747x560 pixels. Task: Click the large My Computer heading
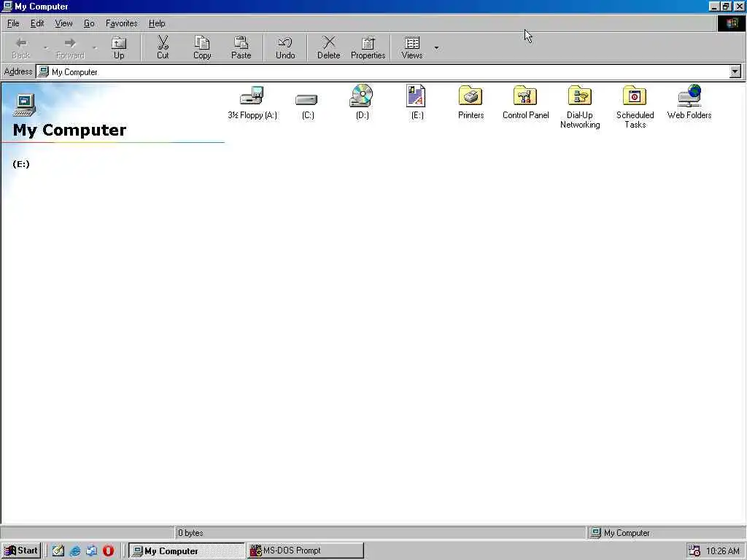(x=69, y=130)
